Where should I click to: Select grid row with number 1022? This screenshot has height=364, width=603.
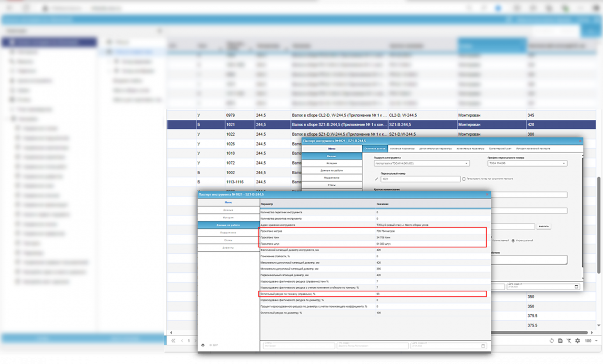tap(381, 134)
